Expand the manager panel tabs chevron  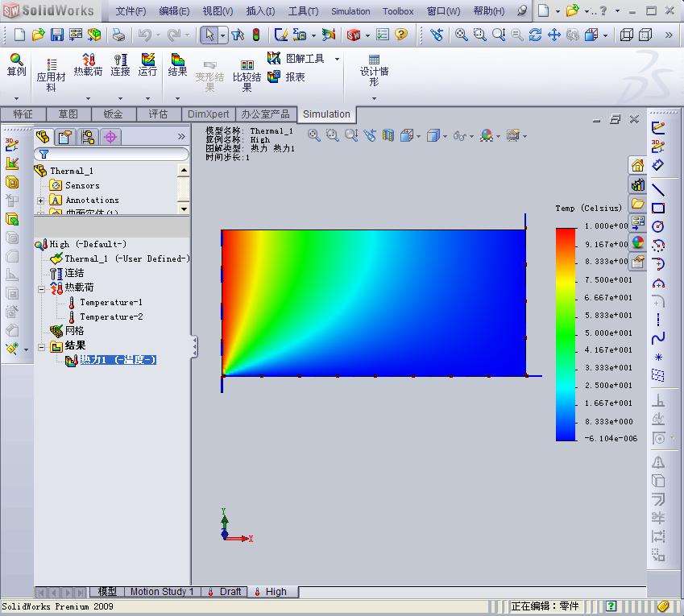[x=181, y=137]
